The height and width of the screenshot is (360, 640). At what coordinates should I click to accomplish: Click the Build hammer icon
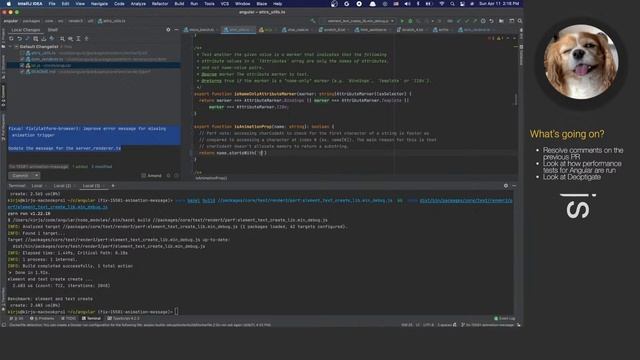313,21
